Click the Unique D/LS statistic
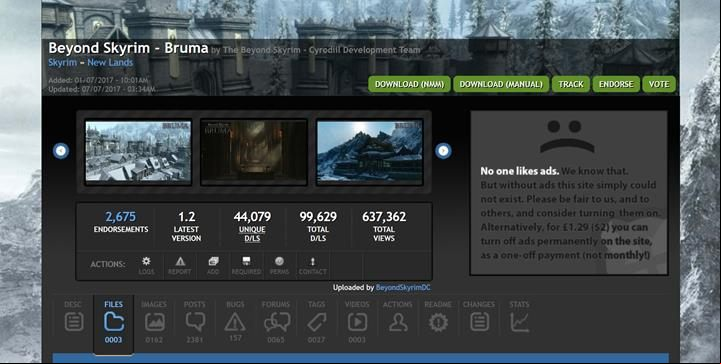 pos(252,226)
